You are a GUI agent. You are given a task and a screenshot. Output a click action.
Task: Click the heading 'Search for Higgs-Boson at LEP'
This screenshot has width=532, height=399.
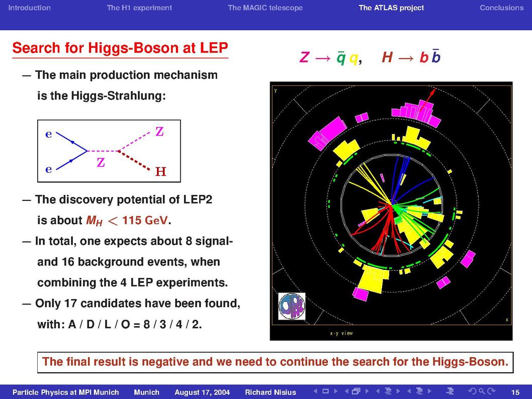click(x=120, y=48)
